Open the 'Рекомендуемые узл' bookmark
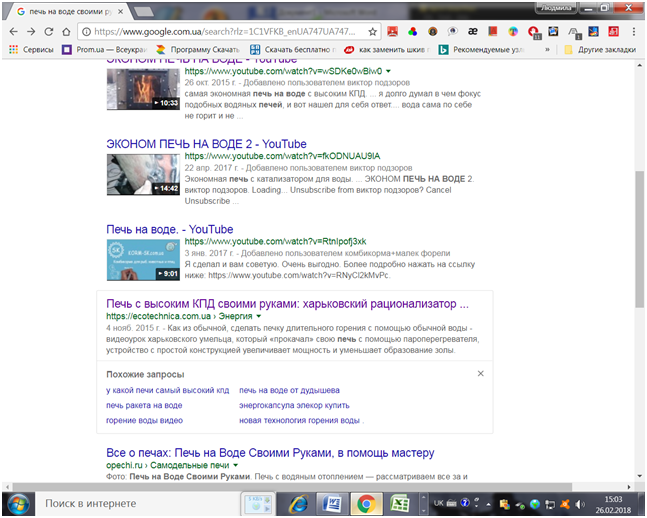The width and height of the screenshot is (647, 518). pos(481,50)
